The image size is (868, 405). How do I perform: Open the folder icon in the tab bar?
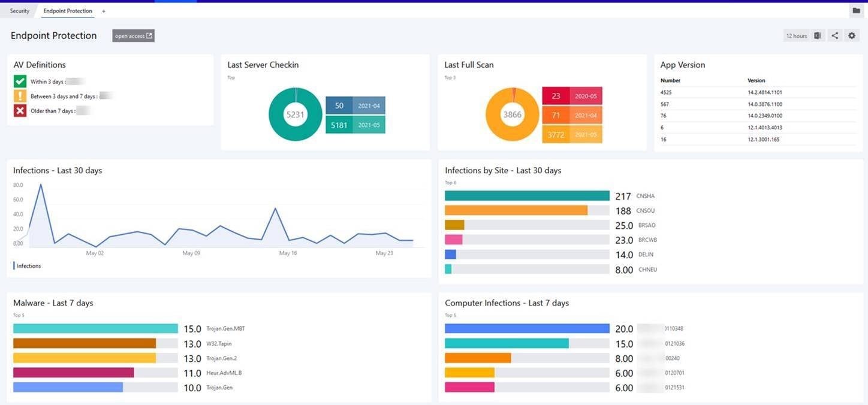(856, 11)
